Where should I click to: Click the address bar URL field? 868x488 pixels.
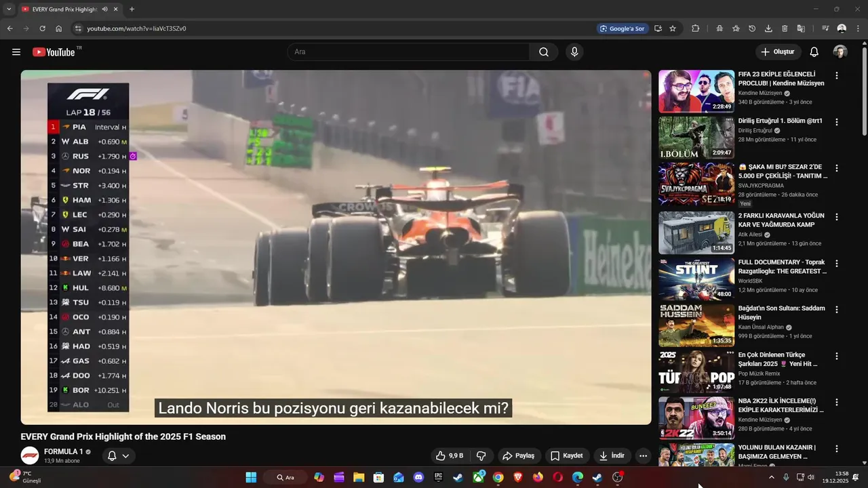pyautogui.click(x=332, y=28)
